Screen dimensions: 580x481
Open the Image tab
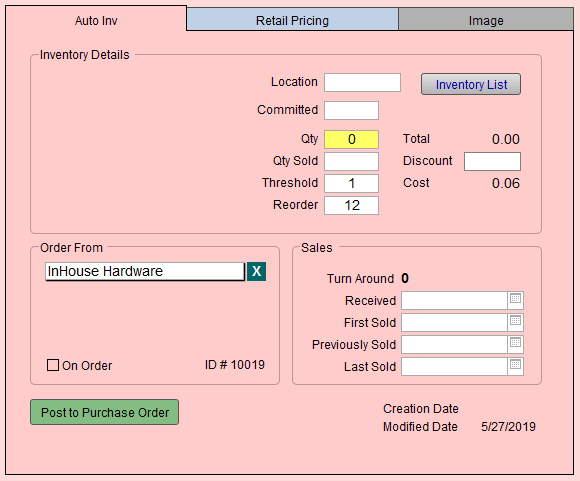[486, 20]
